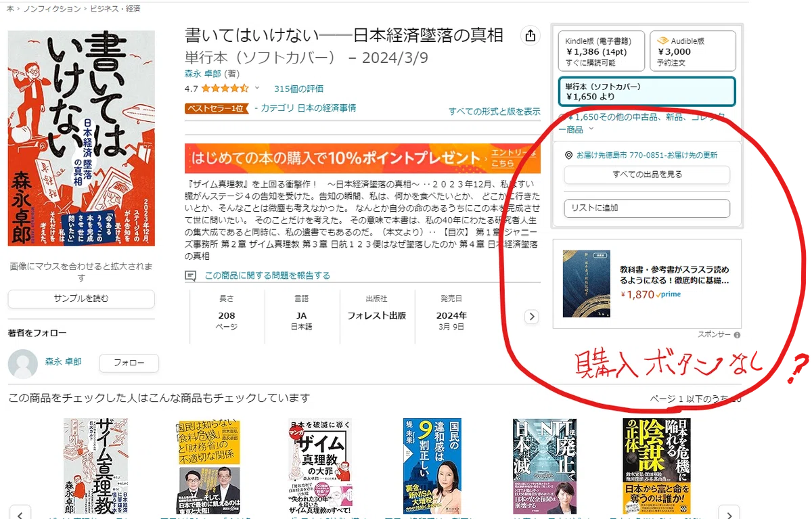Click previous arrow of related products carousel
The image size is (812, 519).
[x=20, y=513]
